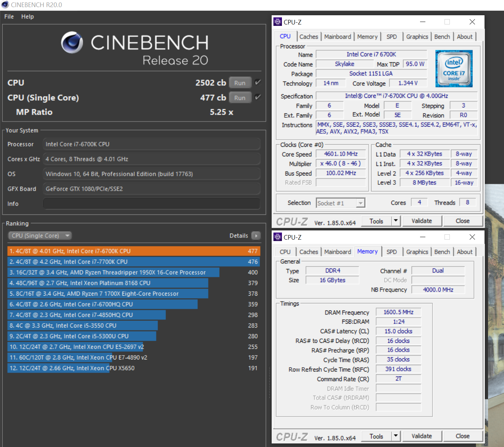
Task: Select ranking row AMD Ryzen Threadripper 1950X
Action: click(134, 272)
